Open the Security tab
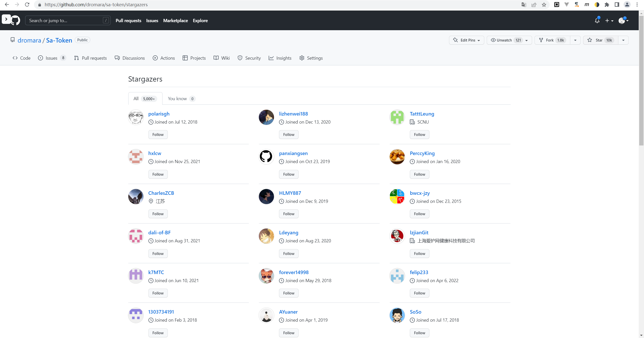 (249, 58)
